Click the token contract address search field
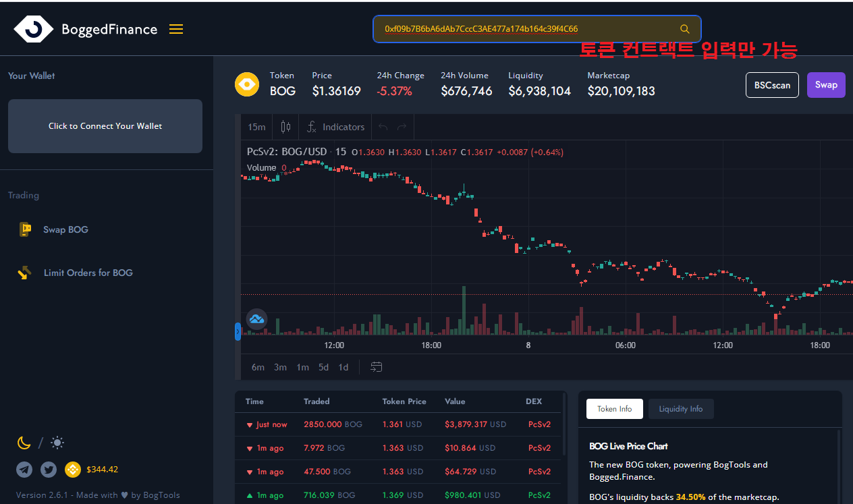Viewport: 853px width, 504px height. pyautogui.click(x=536, y=29)
